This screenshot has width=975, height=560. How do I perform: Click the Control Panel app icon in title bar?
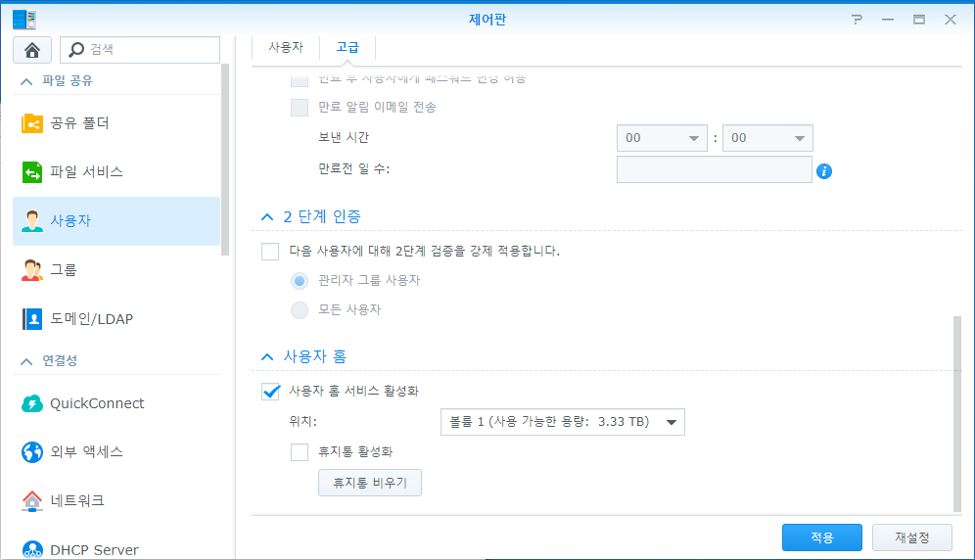point(24,20)
